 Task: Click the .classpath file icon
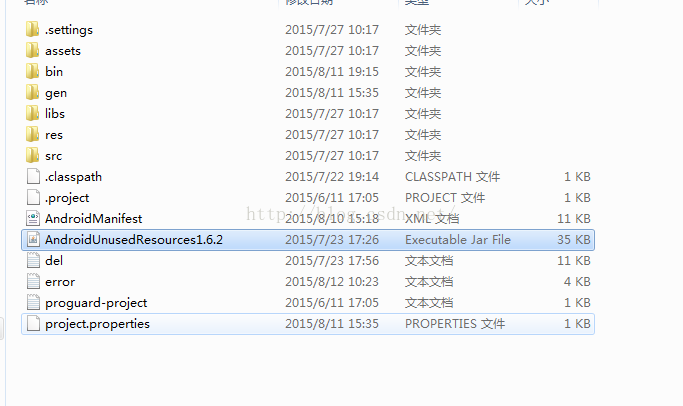tap(33, 176)
